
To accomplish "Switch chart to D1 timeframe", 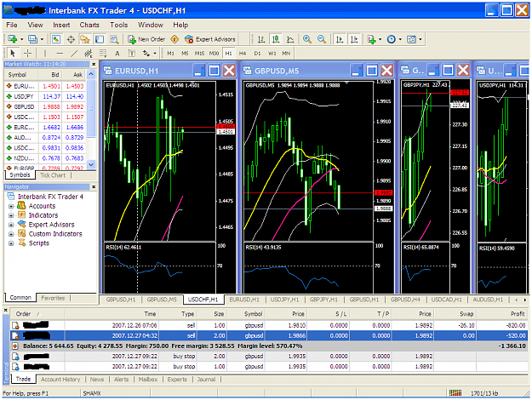I will click(x=257, y=54).
